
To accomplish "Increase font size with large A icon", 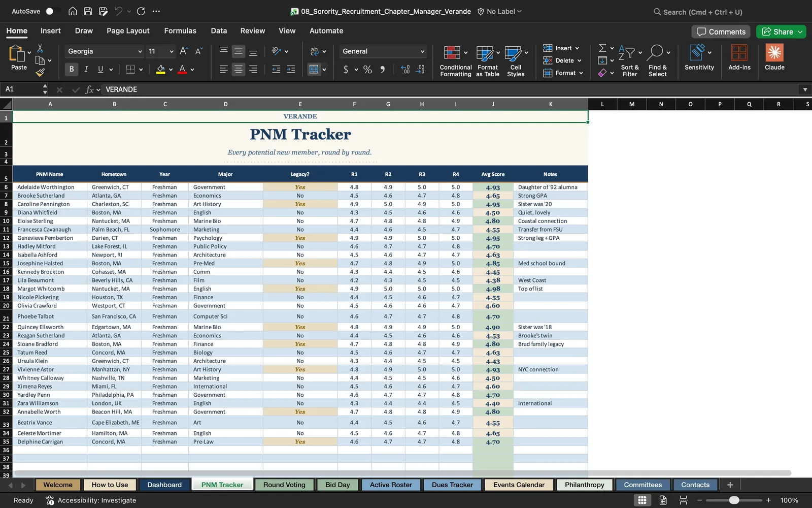I will pyautogui.click(x=184, y=51).
